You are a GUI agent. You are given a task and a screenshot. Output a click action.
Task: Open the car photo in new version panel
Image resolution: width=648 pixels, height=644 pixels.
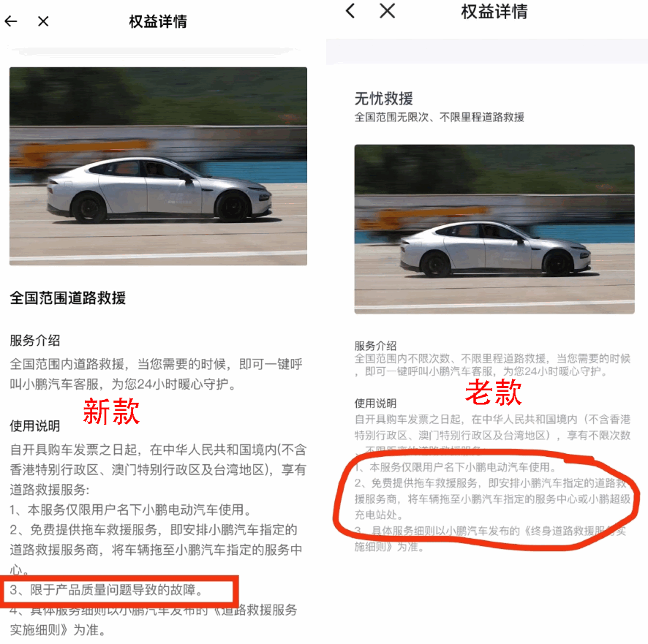click(158, 166)
